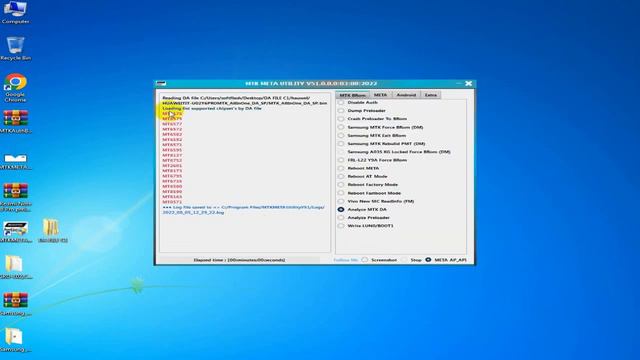Select the META AP_API radio button
Screen dimensions: 640x360
click(x=428, y=260)
